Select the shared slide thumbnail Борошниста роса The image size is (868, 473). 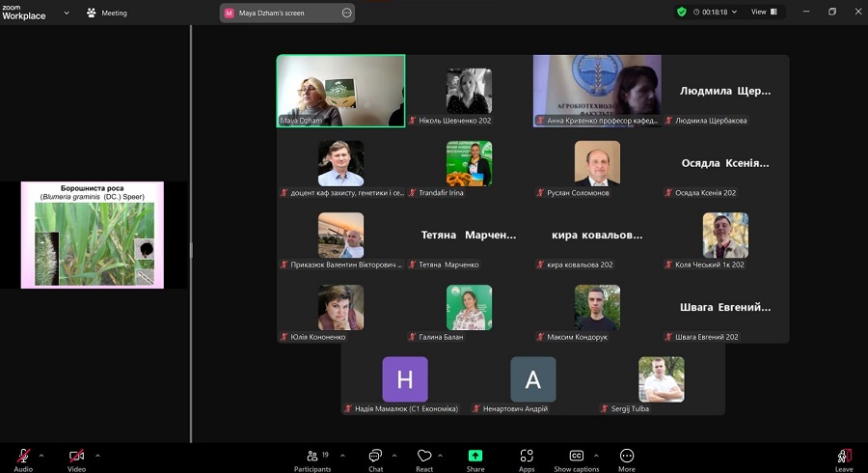pos(93,235)
